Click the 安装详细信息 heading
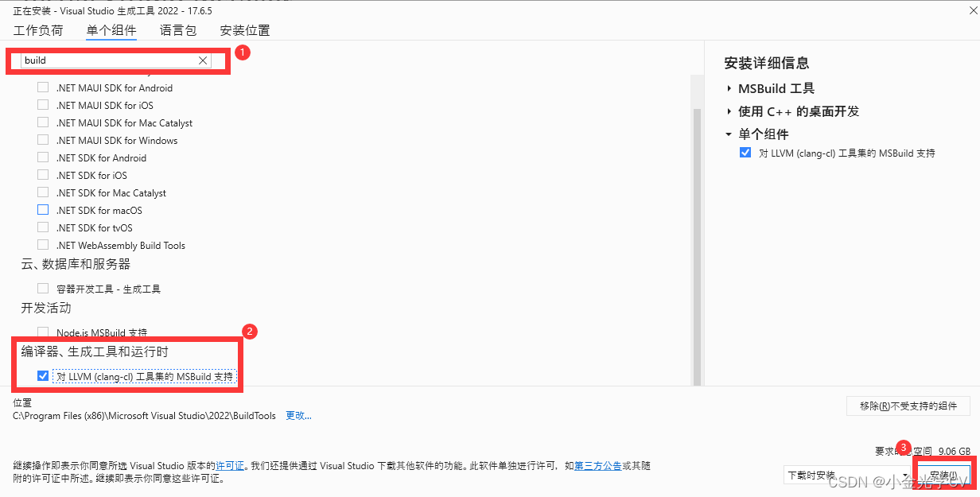The height and width of the screenshot is (497, 980). pyautogui.click(x=767, y=63)
